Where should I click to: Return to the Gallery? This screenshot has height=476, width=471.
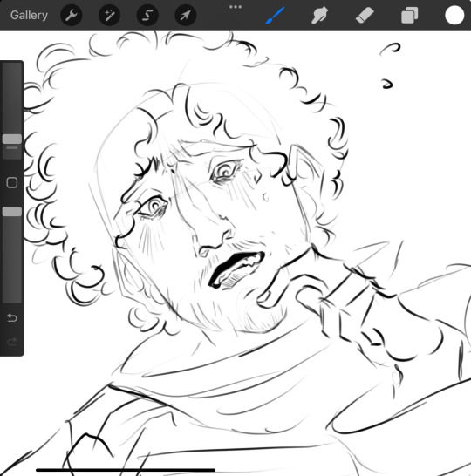tap(29, 15)
